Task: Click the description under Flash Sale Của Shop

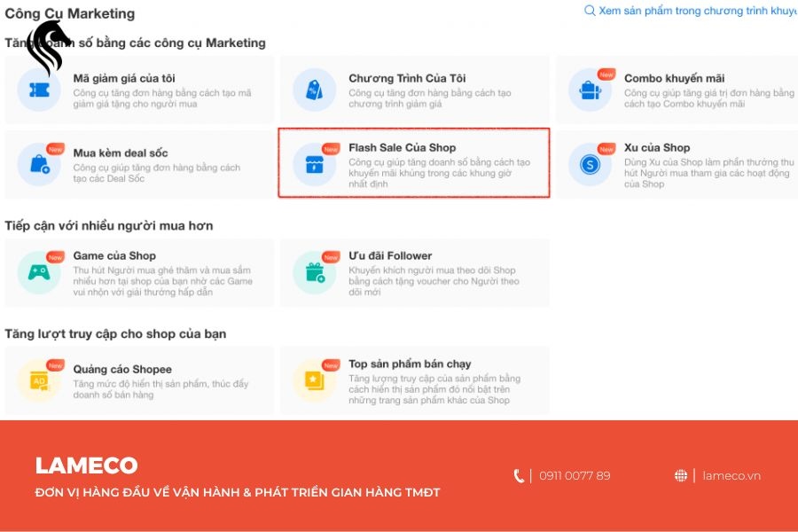Action: (439, 173)
